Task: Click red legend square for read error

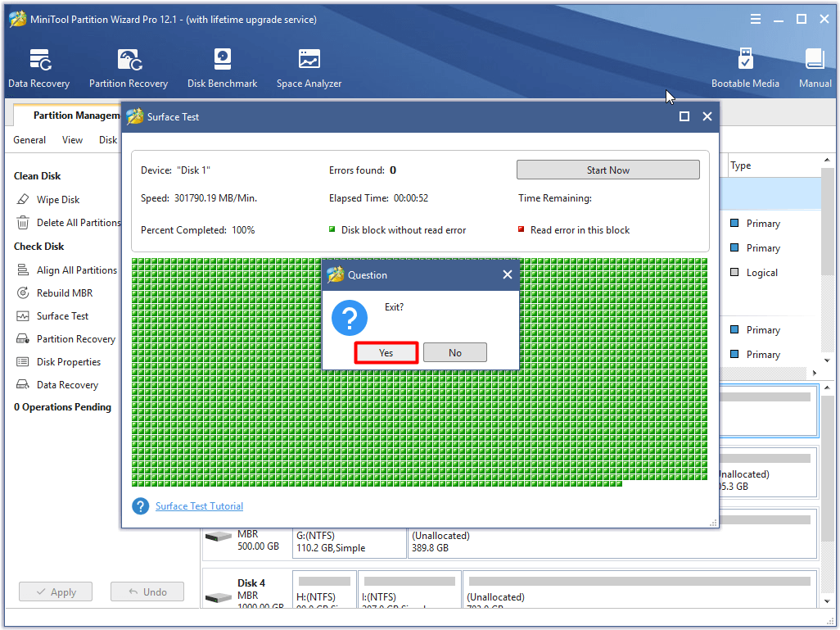Action: [x=521, y=229]
